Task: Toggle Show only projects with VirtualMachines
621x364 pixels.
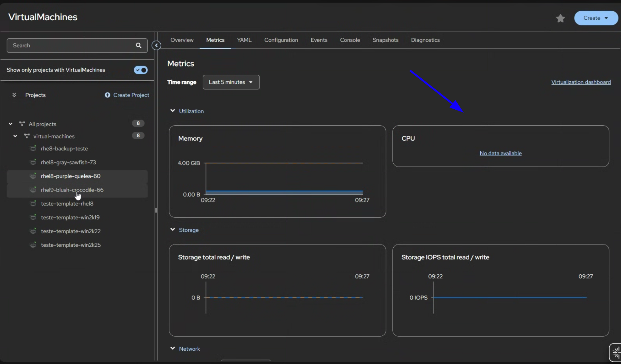Action: coord(141,70)
